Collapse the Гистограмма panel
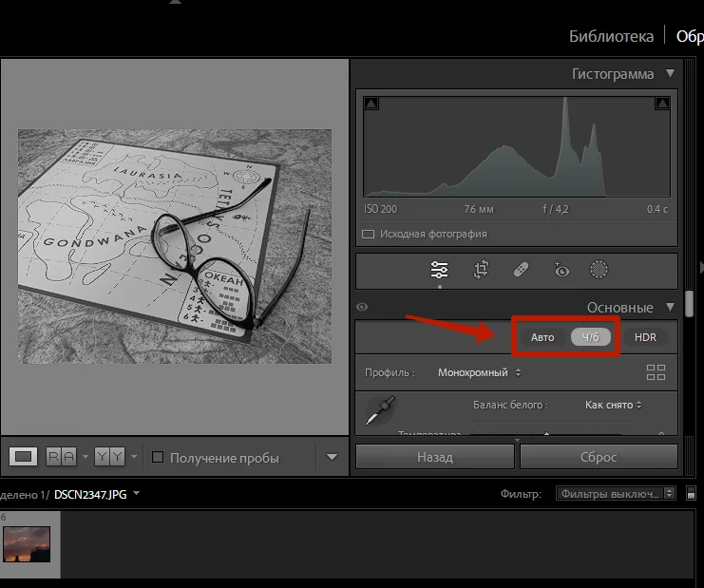The width and height of the screenshot is (704, 588). 671,73
